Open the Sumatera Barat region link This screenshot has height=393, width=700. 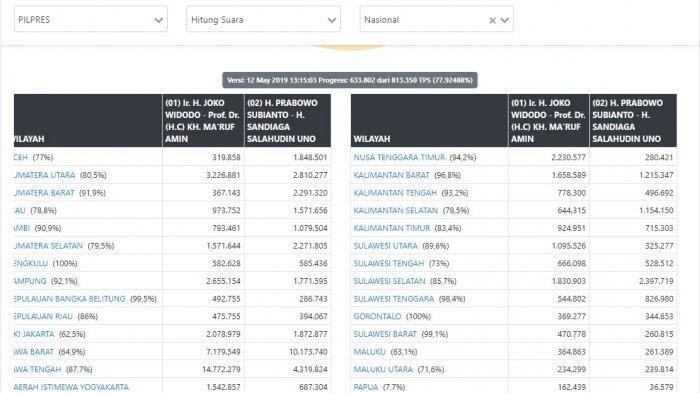(44, 193)
